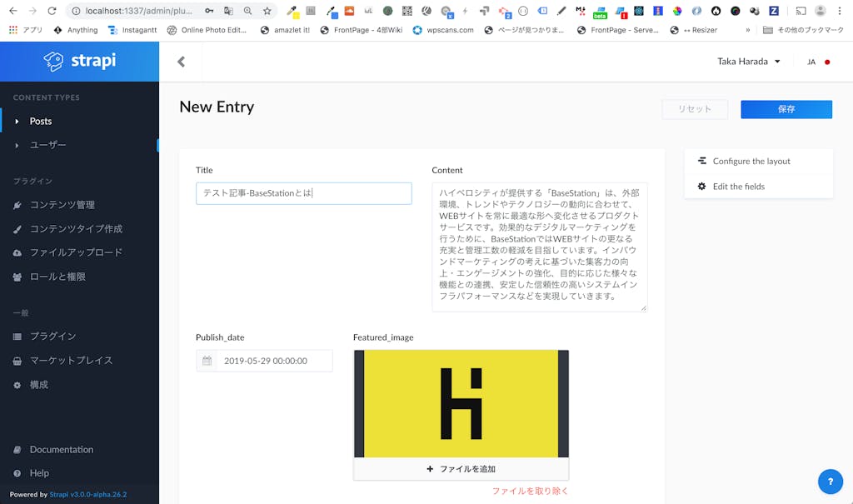Click the color wheel extension icon
The width and height of the screenshot is (853, 504).
coord(677,11)
